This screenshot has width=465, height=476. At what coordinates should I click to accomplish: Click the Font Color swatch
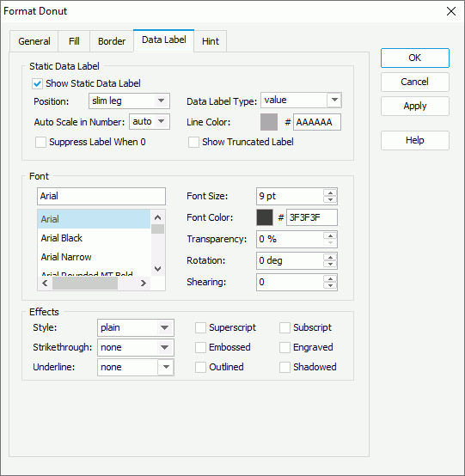[x=265, y=217]
